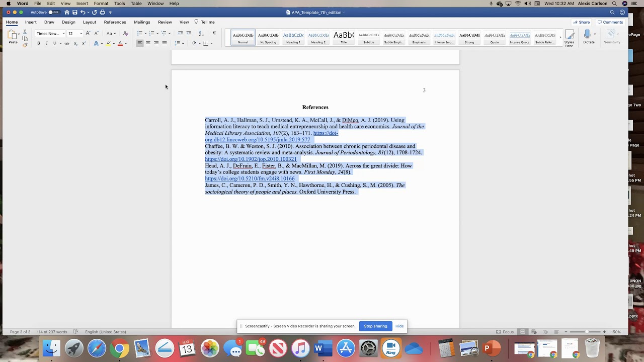Screen dimensions: 644x362
Task: Select the Format Painter brush
Action: 25,45
